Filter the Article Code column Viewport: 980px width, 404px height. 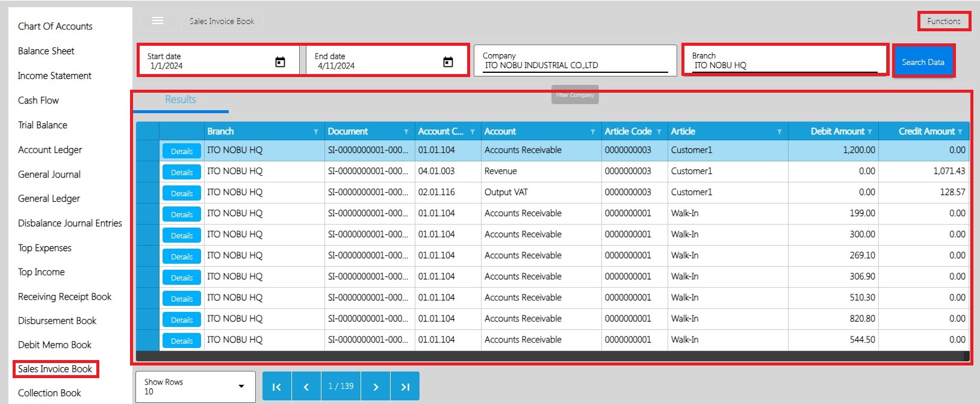pos(659,132)
